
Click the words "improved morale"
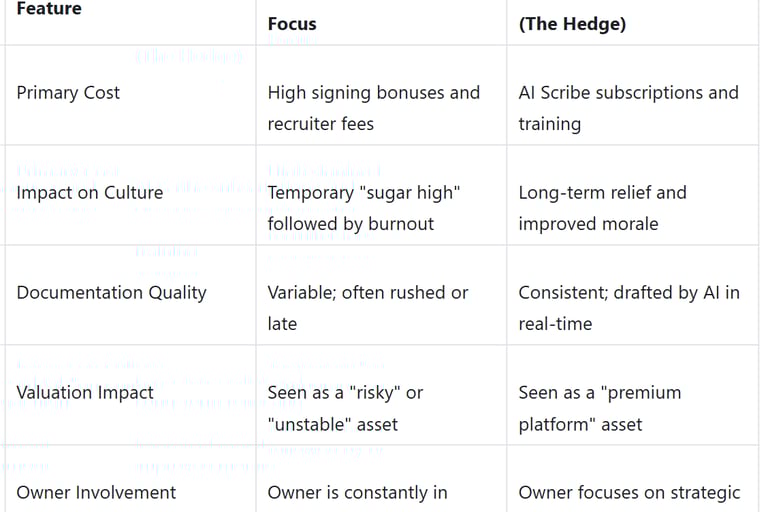(588, 224)
